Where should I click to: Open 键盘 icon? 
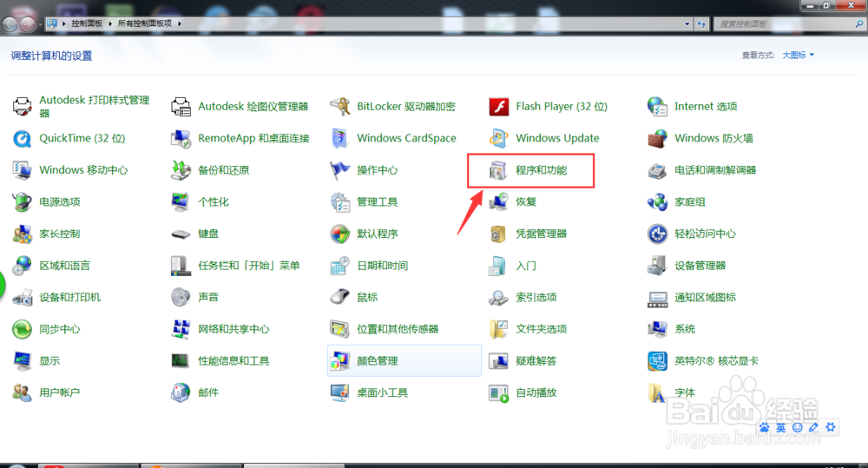(x=181, y=234)
